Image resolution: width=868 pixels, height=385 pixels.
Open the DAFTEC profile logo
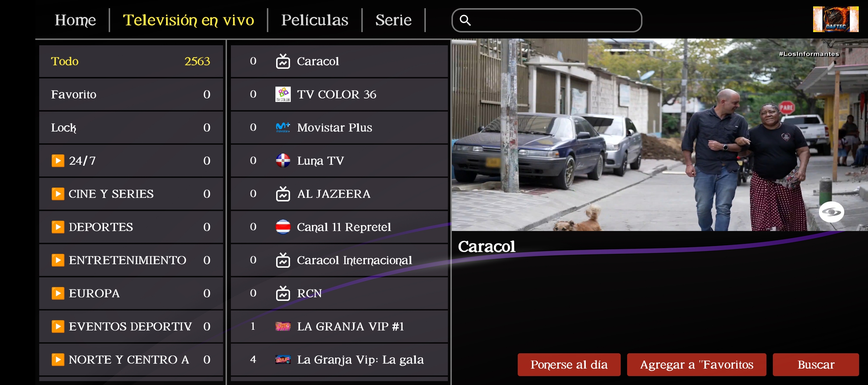(836, 19)
